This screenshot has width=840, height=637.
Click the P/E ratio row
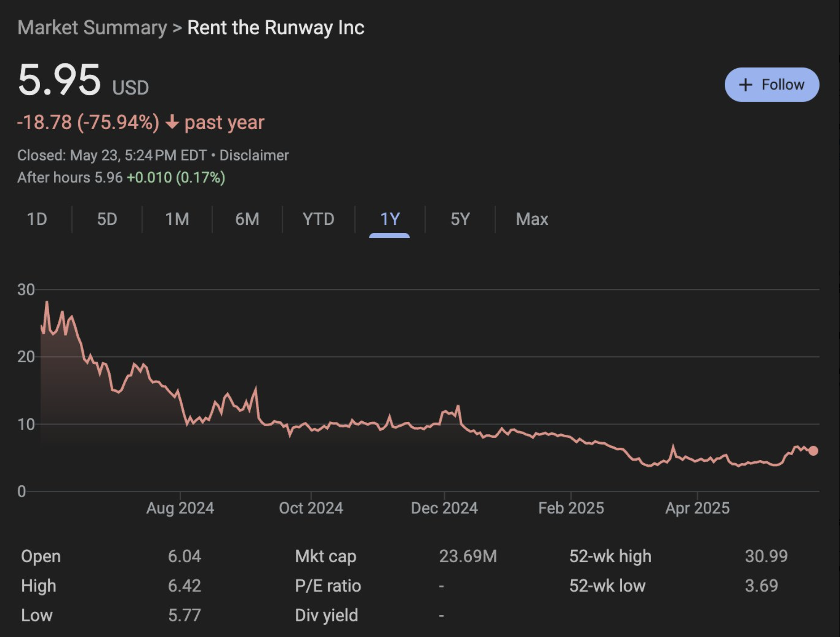(x=328, y=586)
